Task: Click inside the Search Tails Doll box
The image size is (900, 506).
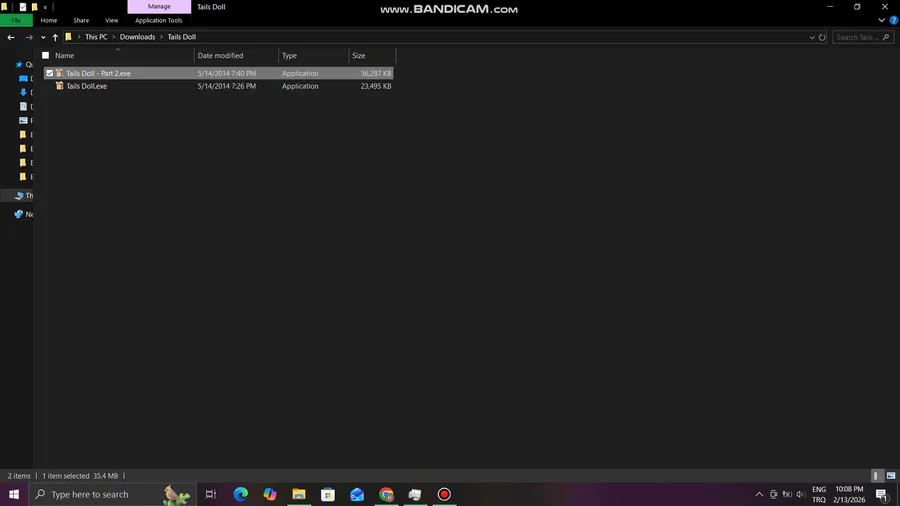Action: [x=856, y=37]
